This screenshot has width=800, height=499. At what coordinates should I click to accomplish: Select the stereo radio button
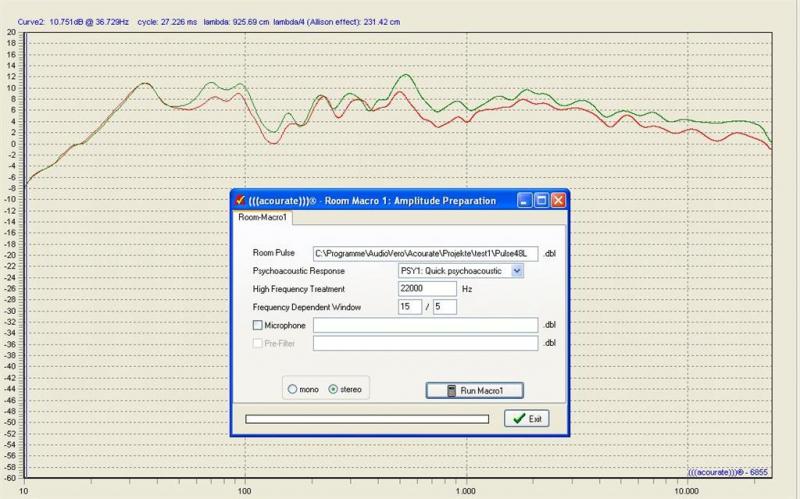point(333,389)
